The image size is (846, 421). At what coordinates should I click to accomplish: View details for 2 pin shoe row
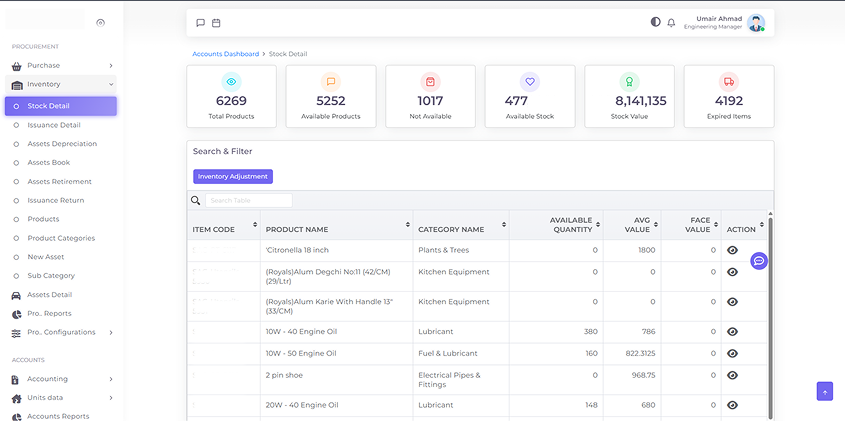[732, 375]
